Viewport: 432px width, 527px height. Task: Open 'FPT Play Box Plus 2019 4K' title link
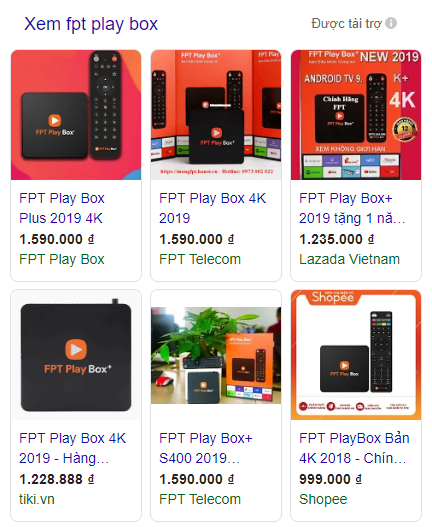62,208
